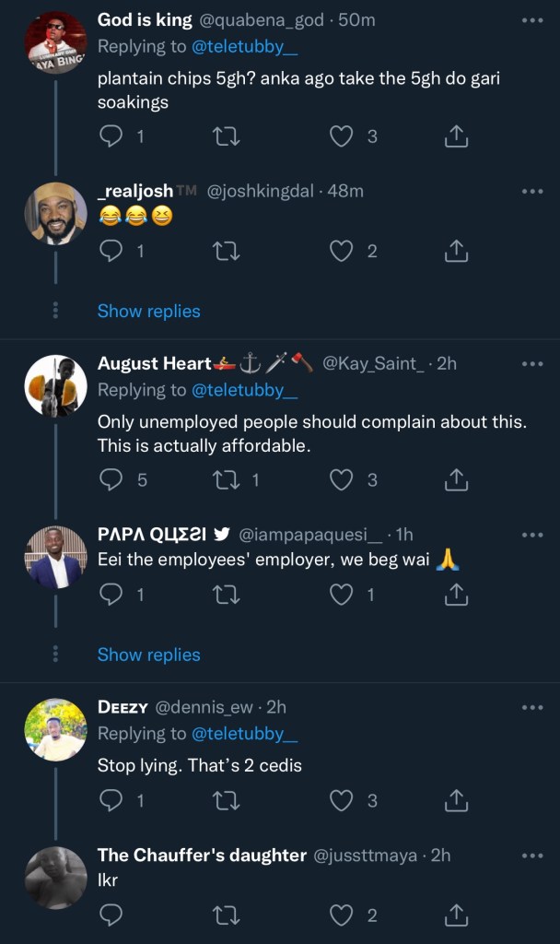The image size is (560, 944).
Task: Share Deezy's 'Stop lying' tweet
Action: 456,801
